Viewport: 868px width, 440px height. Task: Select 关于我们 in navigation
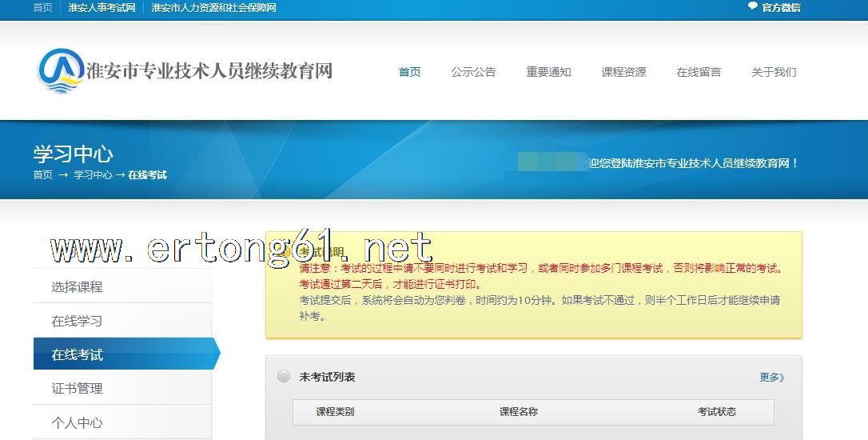[x=774, y=72]
